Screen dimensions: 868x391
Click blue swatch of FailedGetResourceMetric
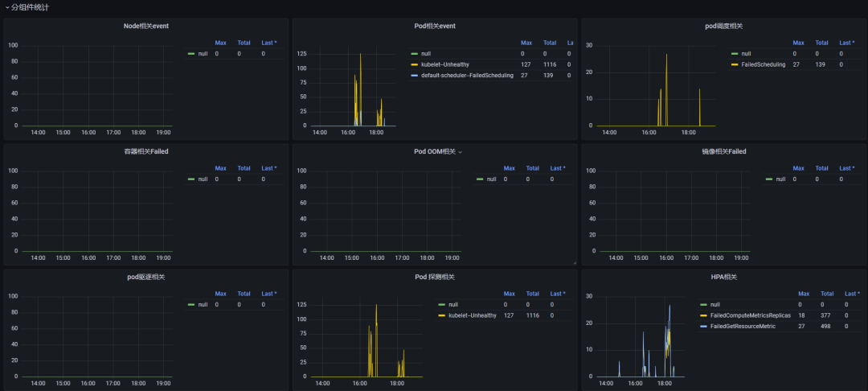coord(703,327)
